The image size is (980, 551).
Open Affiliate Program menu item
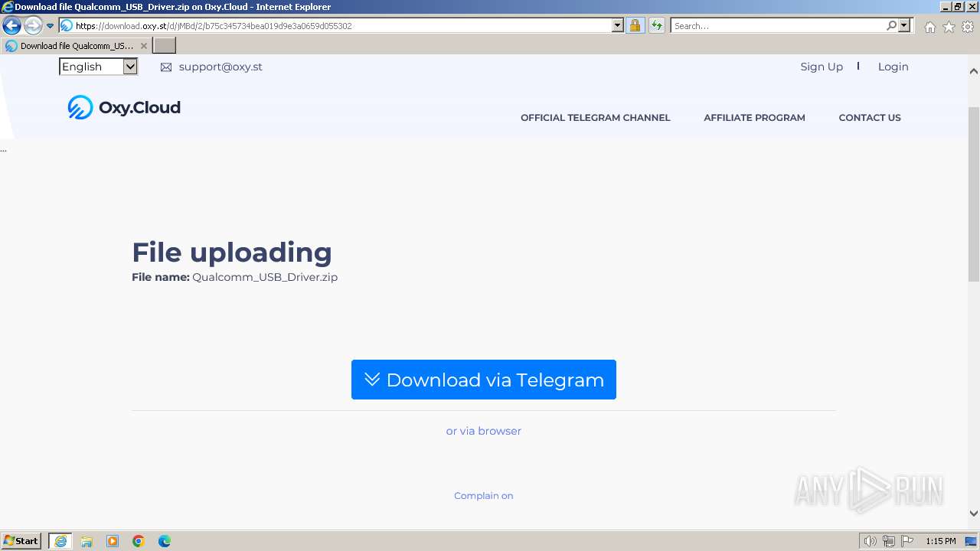click(x=754, y=118)
